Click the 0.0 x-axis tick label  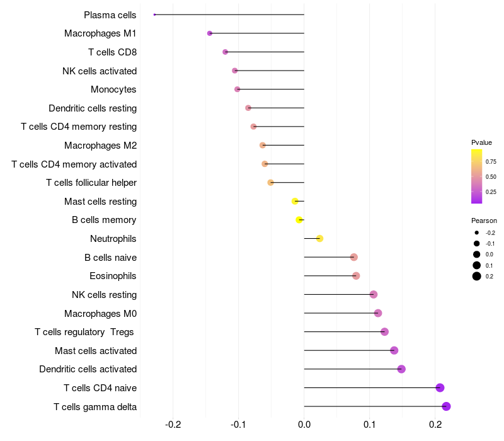coord(304,424)
